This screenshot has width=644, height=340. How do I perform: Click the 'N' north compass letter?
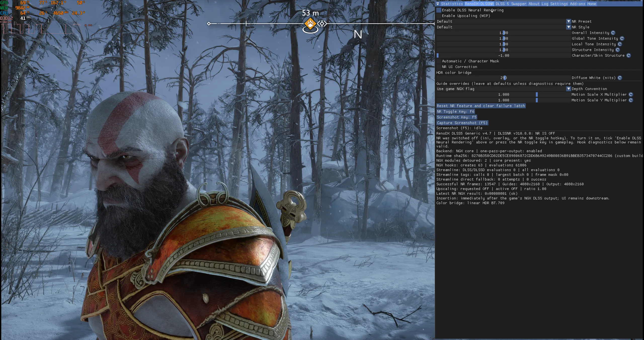coord(358,34)
